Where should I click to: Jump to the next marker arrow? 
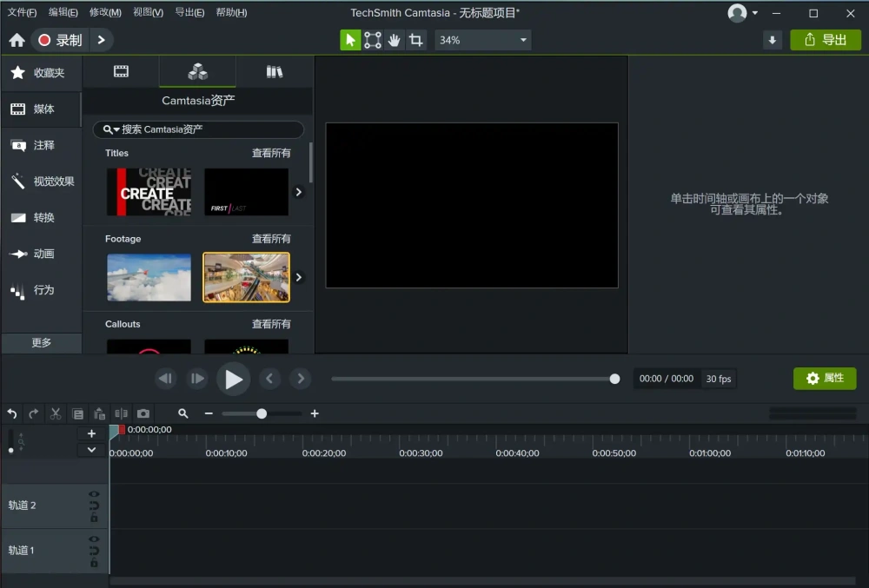tap(301, 379)
